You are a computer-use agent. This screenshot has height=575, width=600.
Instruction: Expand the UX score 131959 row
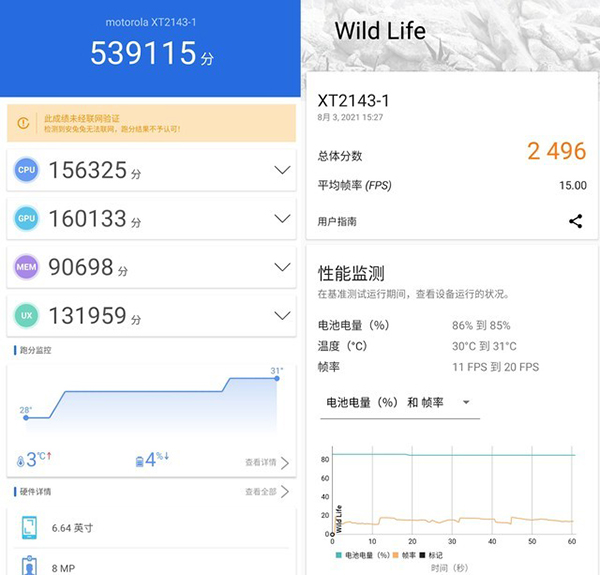tap(281, 315)
